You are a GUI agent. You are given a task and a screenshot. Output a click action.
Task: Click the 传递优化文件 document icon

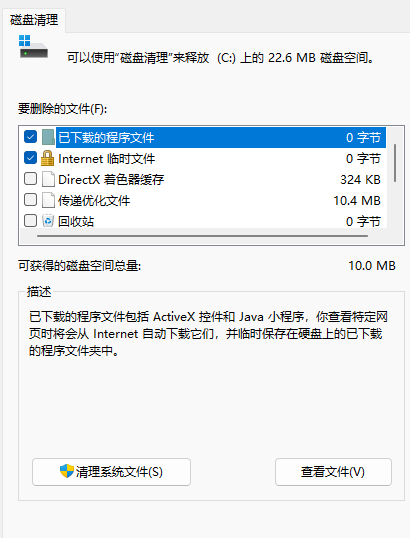click(48, 200)
